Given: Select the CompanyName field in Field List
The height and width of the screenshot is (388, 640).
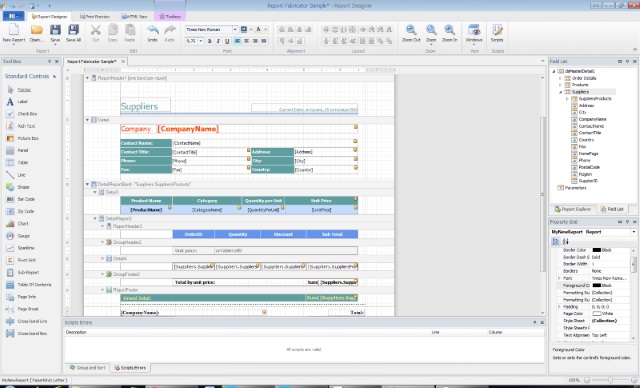Looking at the screenshot, I should [x=592, y=120].
